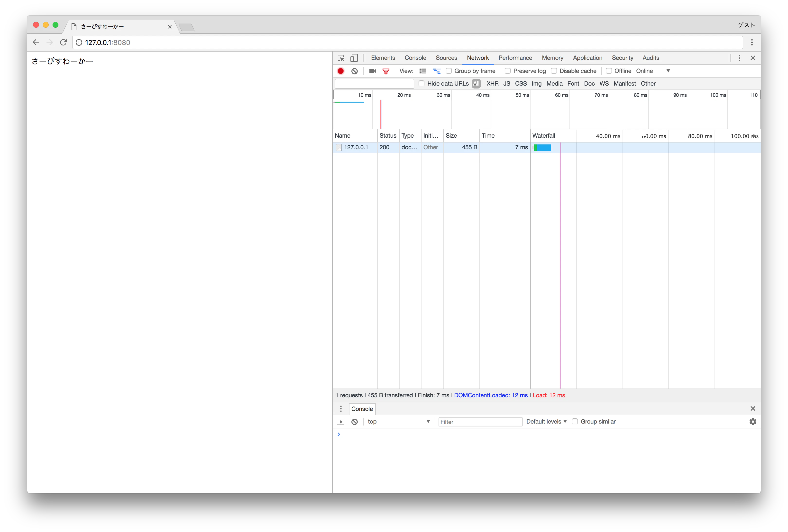Select the 127.0.0.1 request row
This screenshot has height=532, width=788.
pyautogui.click(x=547, y=147)
